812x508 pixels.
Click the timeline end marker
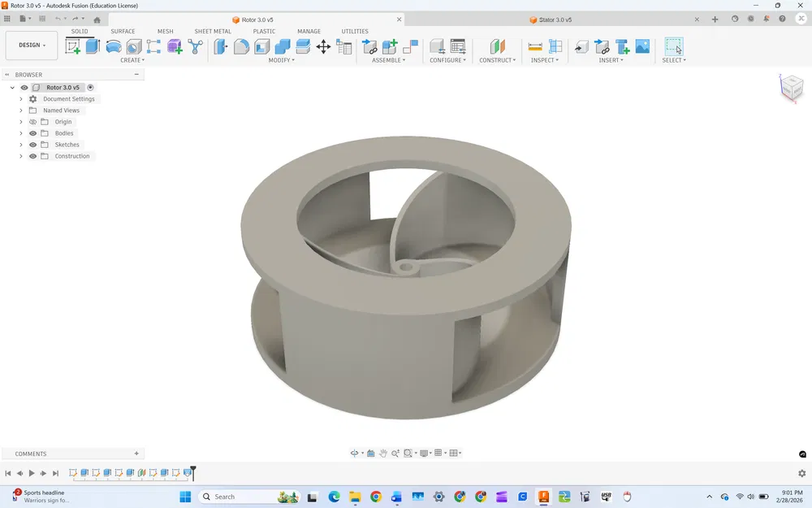tap(193, 472)
